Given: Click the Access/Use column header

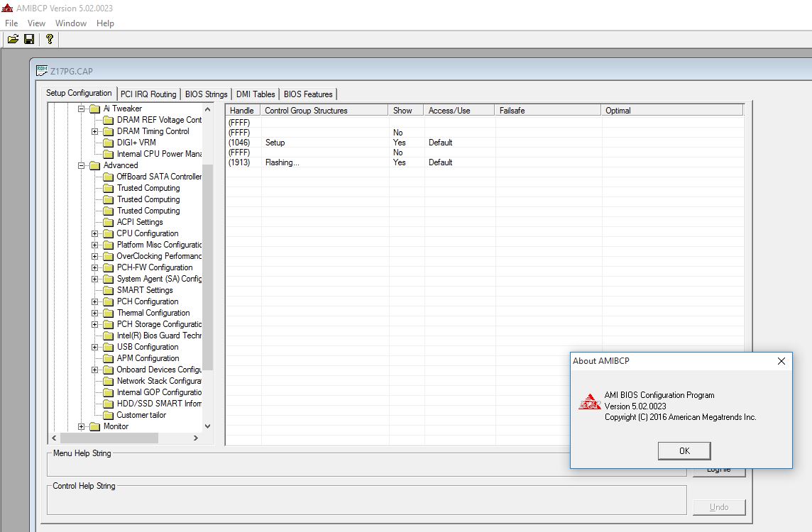Looking at the screenshot, I should click(x=459, y=110).
